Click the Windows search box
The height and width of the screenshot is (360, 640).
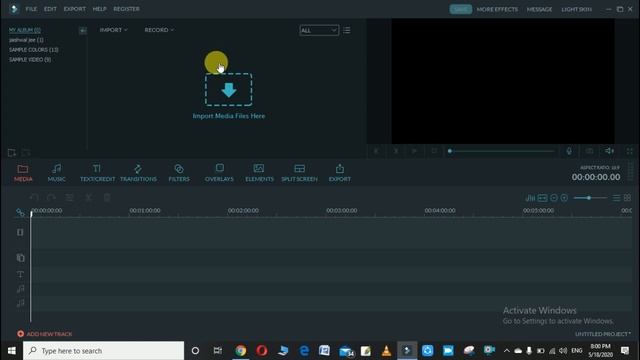pos(103,351)
